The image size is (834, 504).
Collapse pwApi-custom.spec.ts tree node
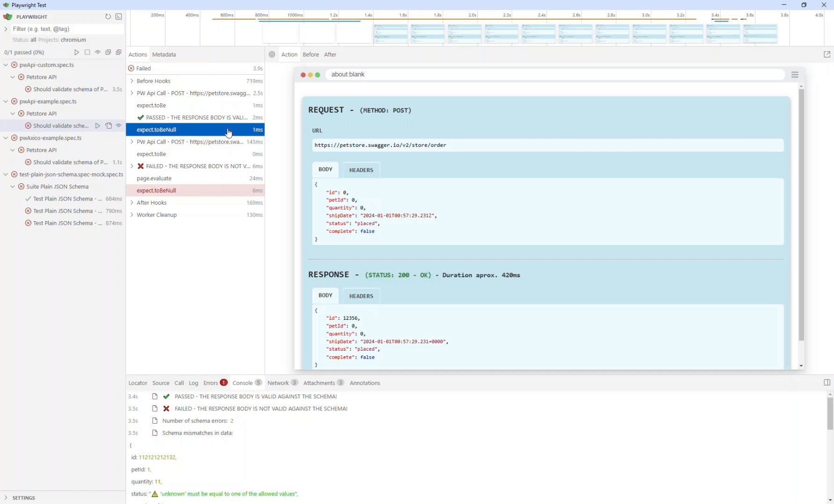6,65
